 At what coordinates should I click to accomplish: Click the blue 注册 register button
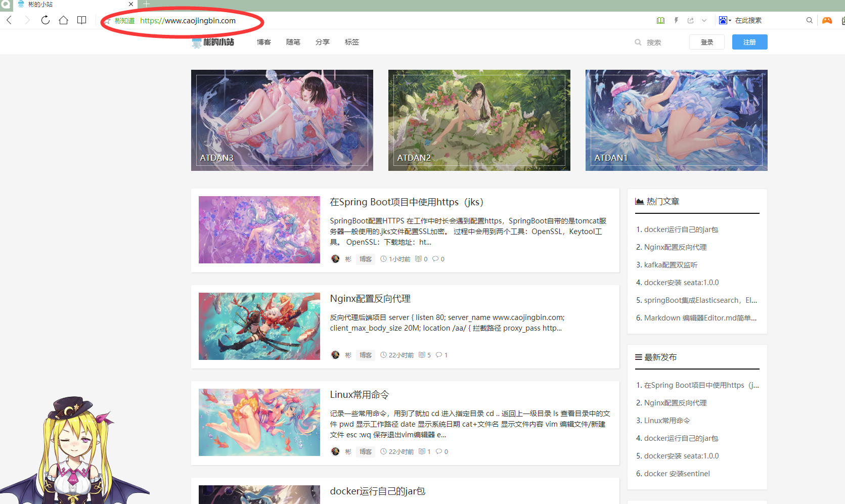pyautogui.click(x=750, y=42)
